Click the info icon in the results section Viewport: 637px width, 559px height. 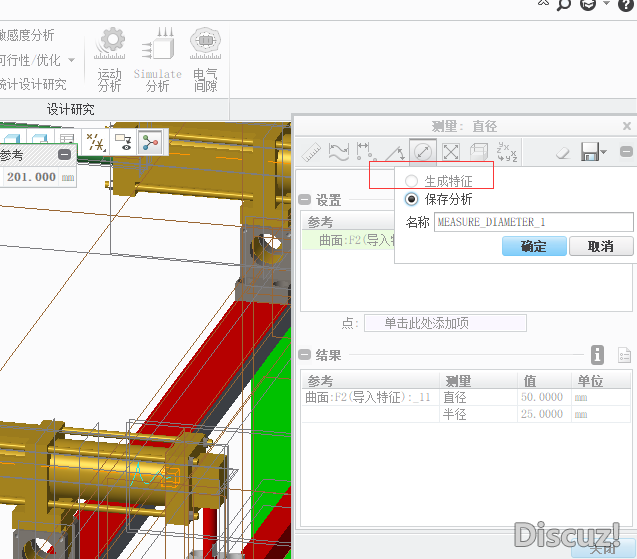(x=597, y=355)
